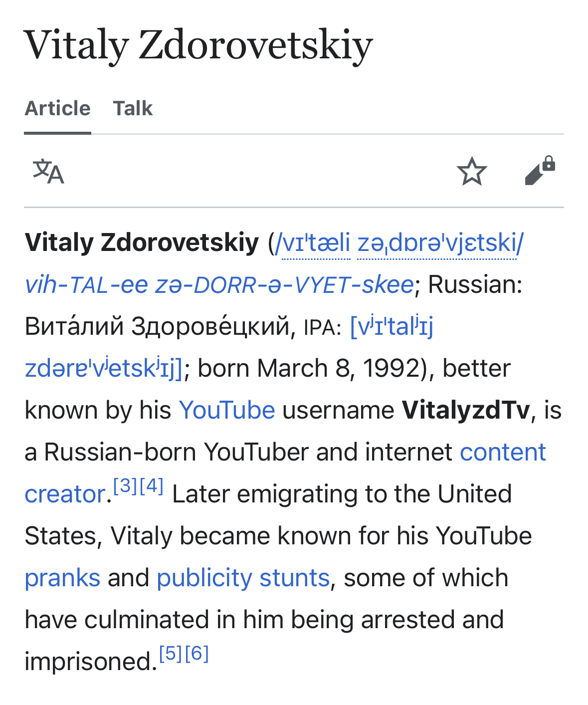Tap citation reference [4]
The height and width of the screenshot is (705, 588).
click(x=152, y=485)
